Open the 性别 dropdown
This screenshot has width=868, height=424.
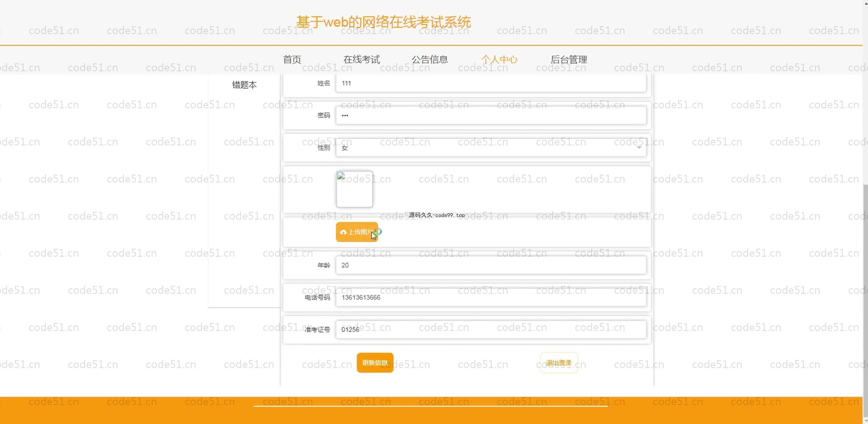(x=491, y=148)
